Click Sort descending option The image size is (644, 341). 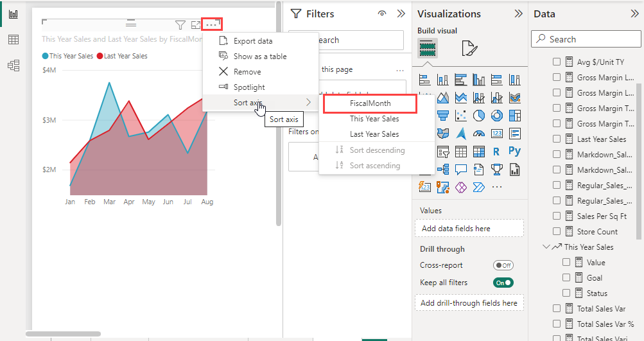coord(377,150)
